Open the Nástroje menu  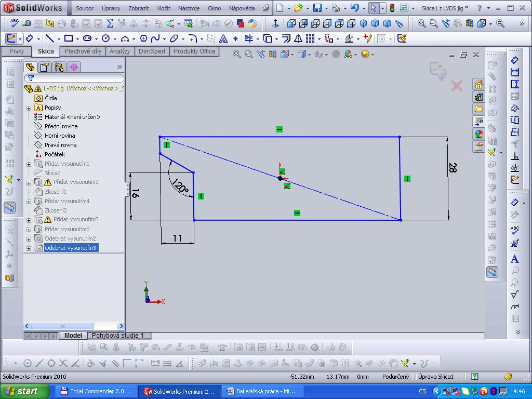pos(189,8)
